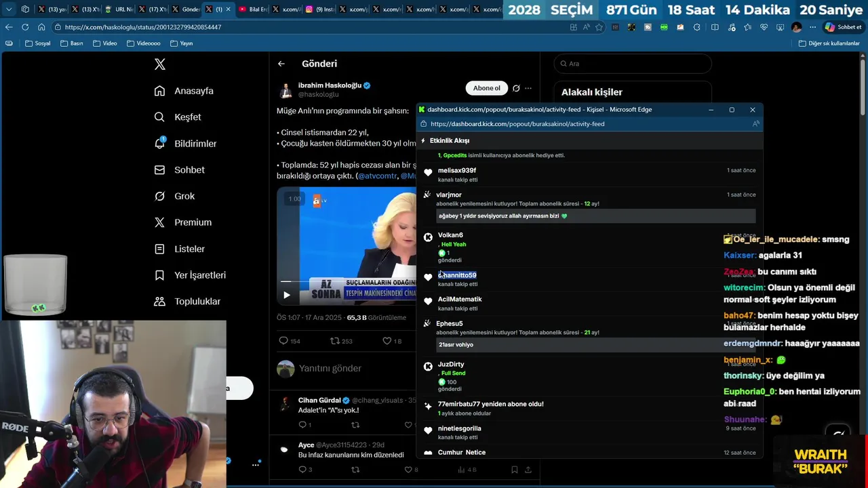Viewport: 868px width, 488px height.
Task: Open the split screen icon in Edge toolbar
Action: point(715,27)
